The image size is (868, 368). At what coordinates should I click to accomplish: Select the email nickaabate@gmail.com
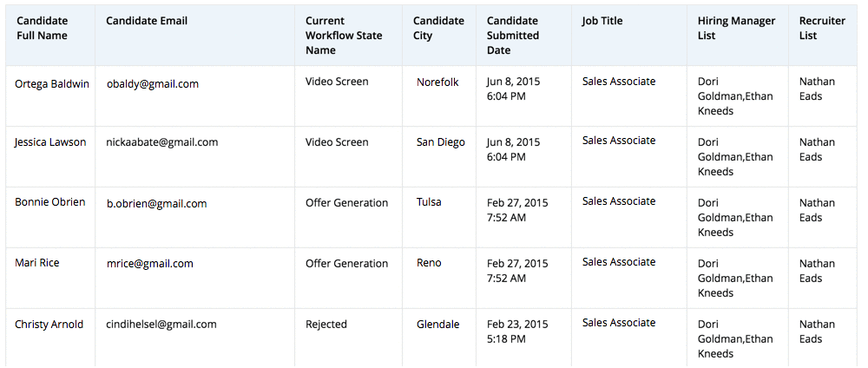162,142
